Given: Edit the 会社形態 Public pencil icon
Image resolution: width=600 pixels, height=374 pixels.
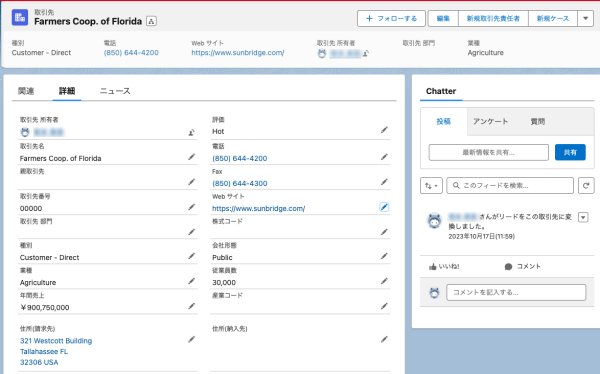Looking at the screenshot, I should [384, 256].
